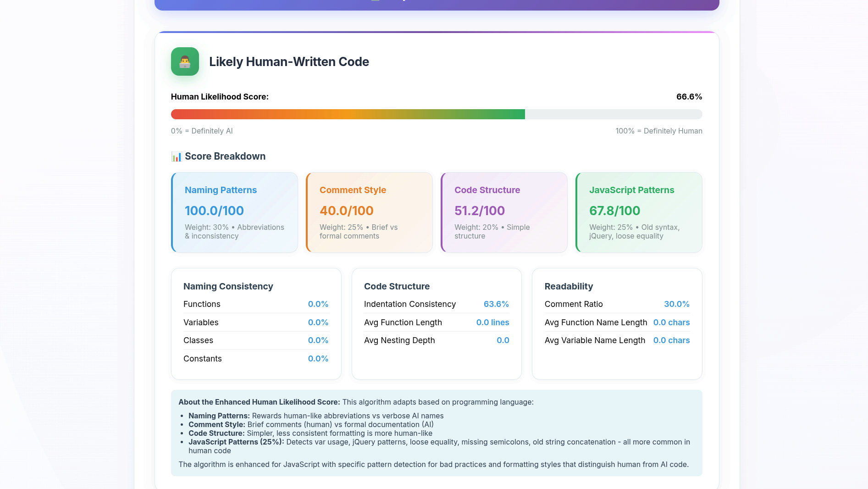Open the Code Structure 51.2/100 card
The width and height of the screenshot is (868, 489).
(504, 212)
